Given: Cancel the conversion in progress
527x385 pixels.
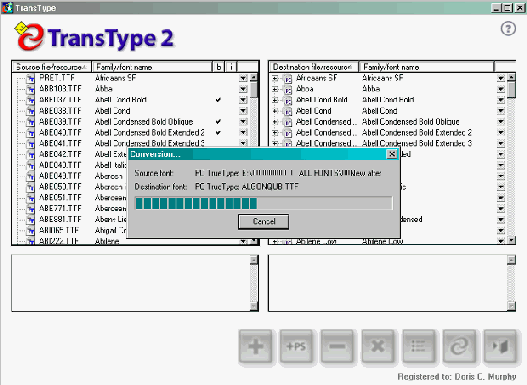Looking at the screenshot, I should click(x=264, y=222).
